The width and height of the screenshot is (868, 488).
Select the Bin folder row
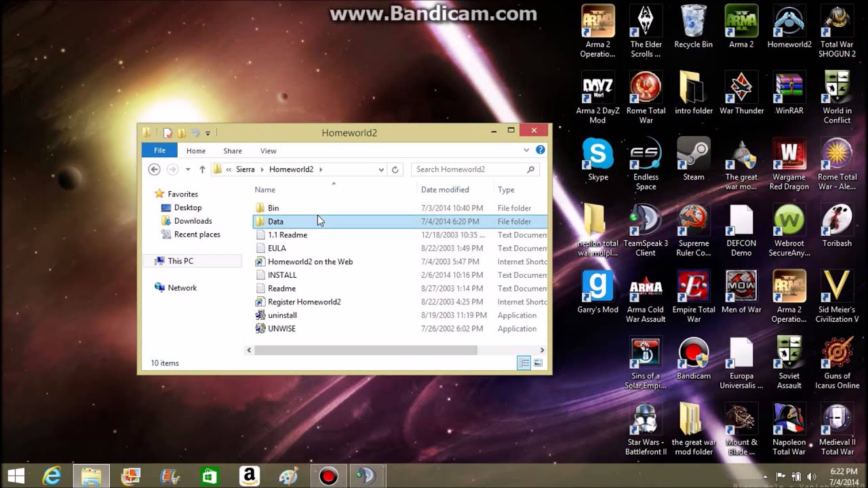pyautogui.click(x=400, y=208)
